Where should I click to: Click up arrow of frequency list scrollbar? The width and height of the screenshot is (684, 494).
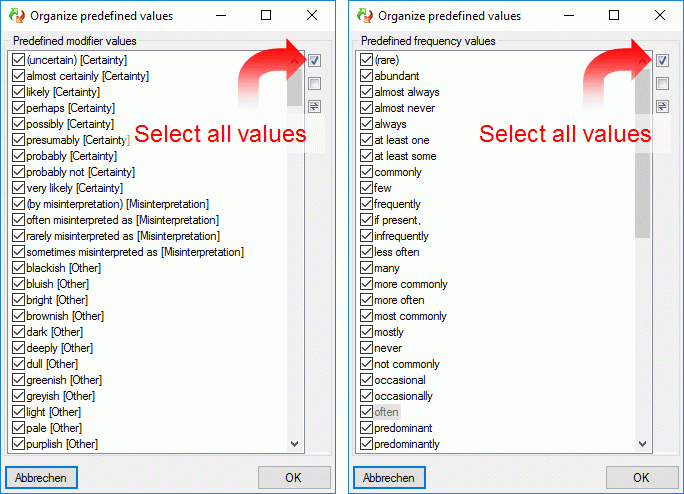point(642,60)
